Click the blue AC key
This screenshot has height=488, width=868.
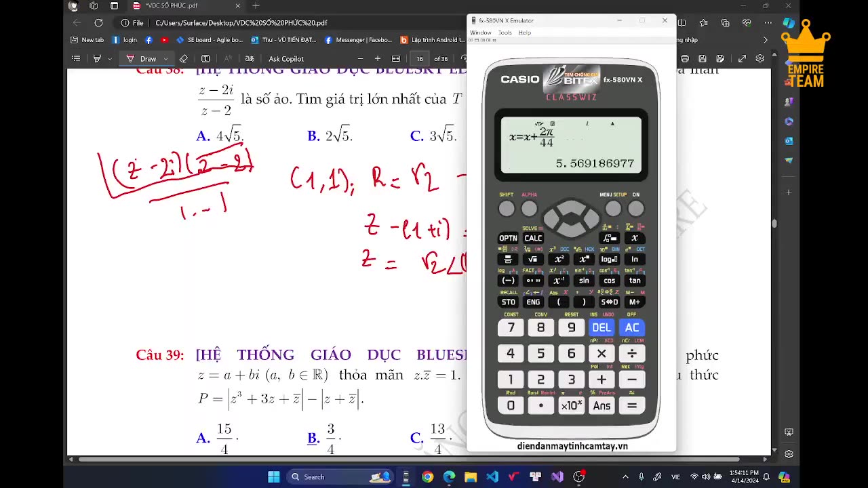click(x=631, y=327)
